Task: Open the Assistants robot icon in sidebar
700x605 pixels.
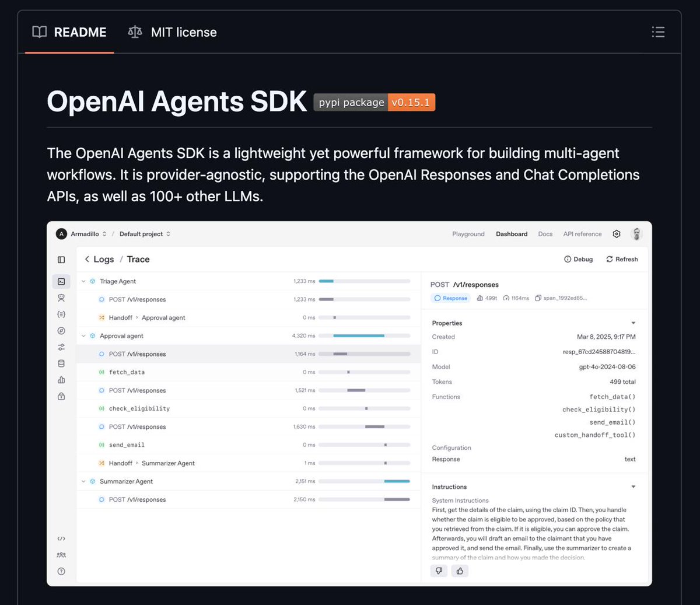Action: click(x=61, y=298)
